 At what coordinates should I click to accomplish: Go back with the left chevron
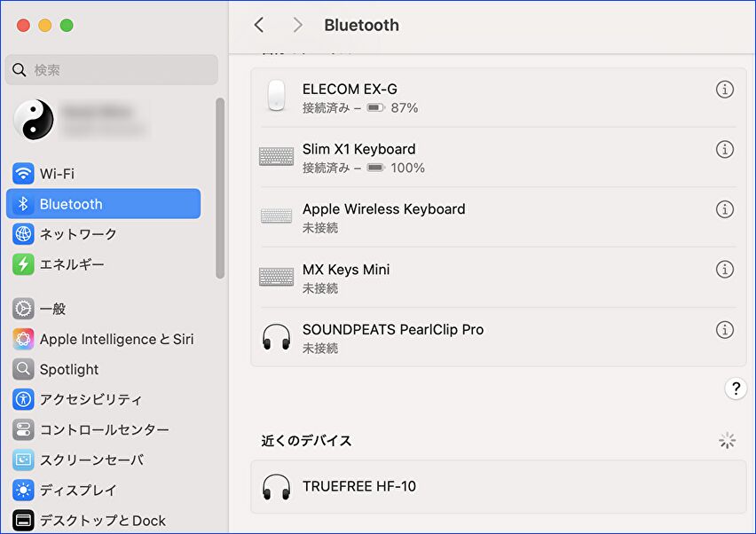coord(259,25)
